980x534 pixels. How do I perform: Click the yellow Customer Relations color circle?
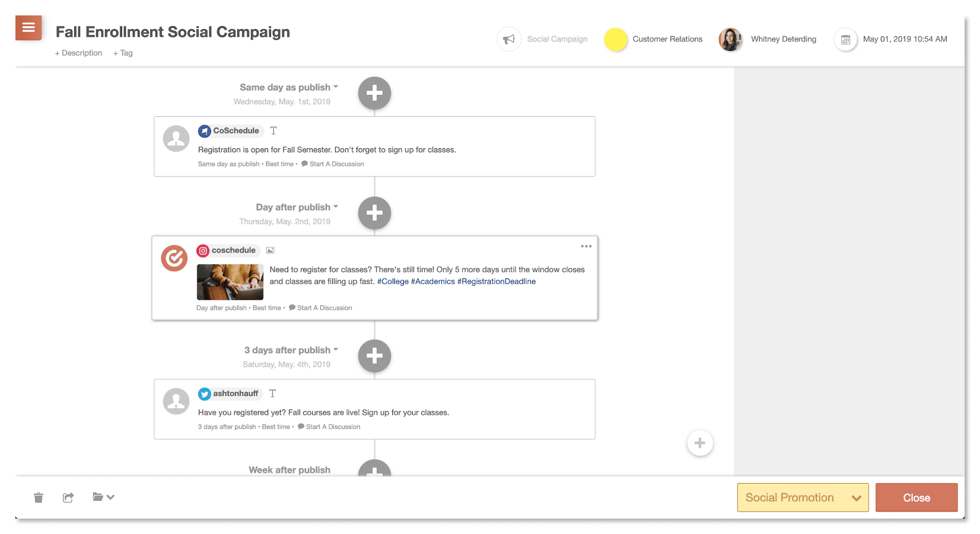615,39
